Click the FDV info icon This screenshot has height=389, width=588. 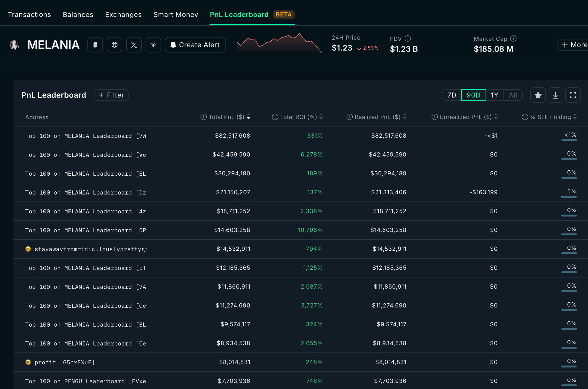[x=408, y=38]
